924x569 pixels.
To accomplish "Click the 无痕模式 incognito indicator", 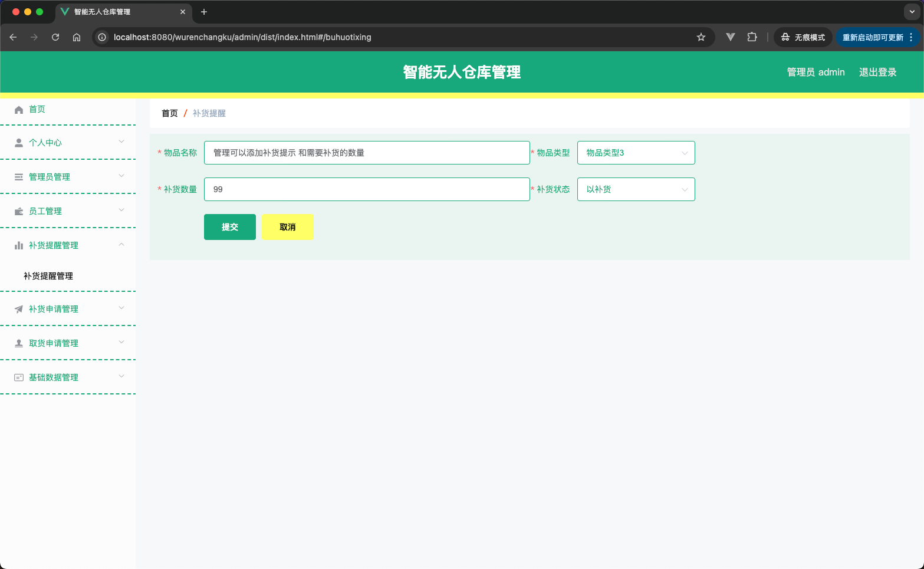I will (803, 37).
